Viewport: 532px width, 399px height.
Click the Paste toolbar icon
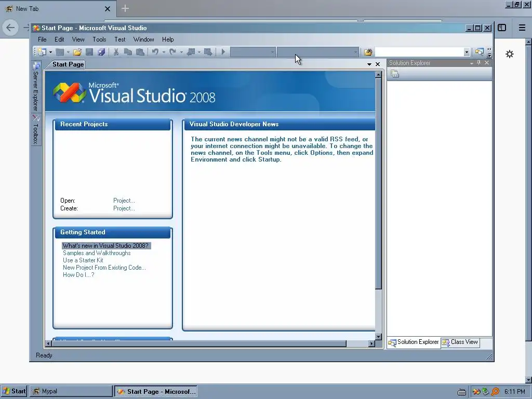[140, 52]
